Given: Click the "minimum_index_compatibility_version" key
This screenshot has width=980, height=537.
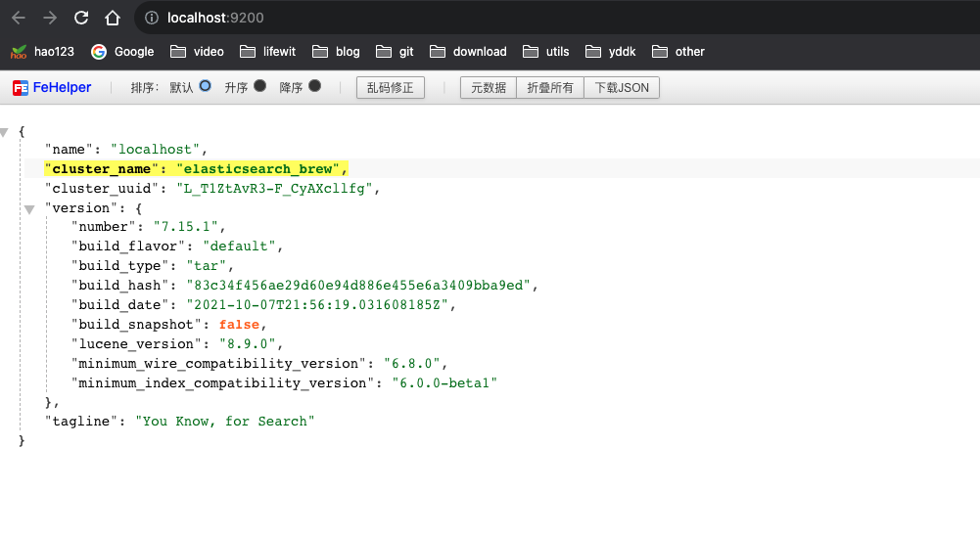Looking at the screenshot, I should tap(222, 382).
